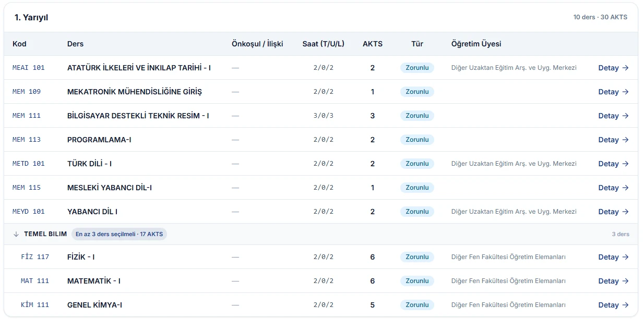644x319 pixels.
Task: Click course code MEM 111
Action: pos(27,116)
